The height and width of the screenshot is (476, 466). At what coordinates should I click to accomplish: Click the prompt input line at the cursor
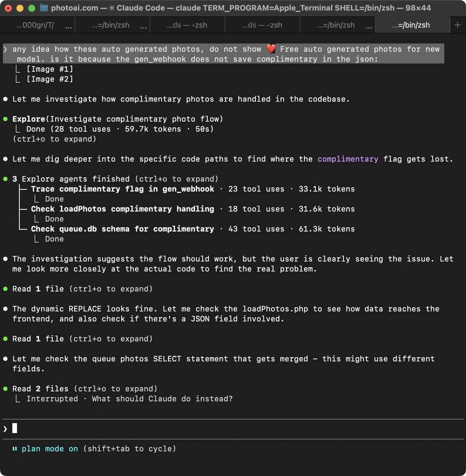point(233,428)
